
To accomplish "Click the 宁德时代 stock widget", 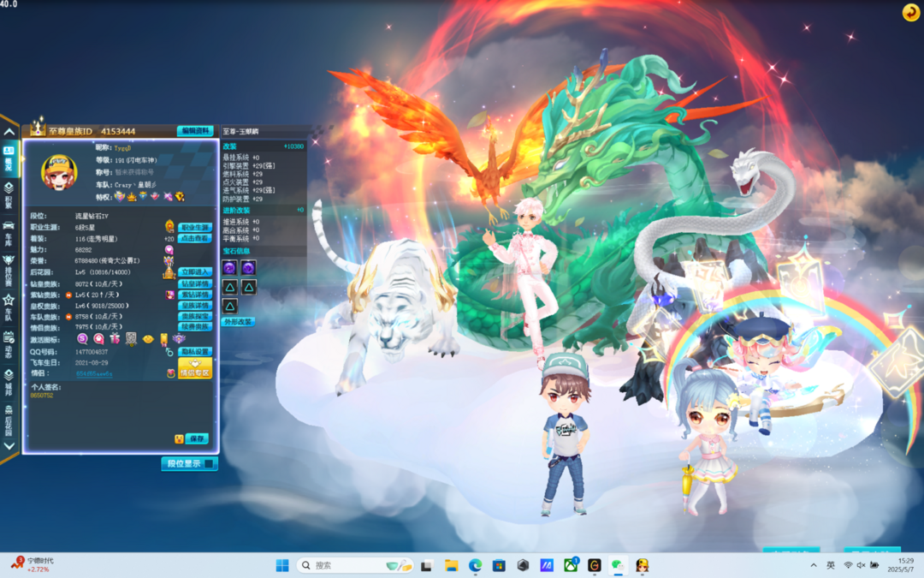I will 33,564.
